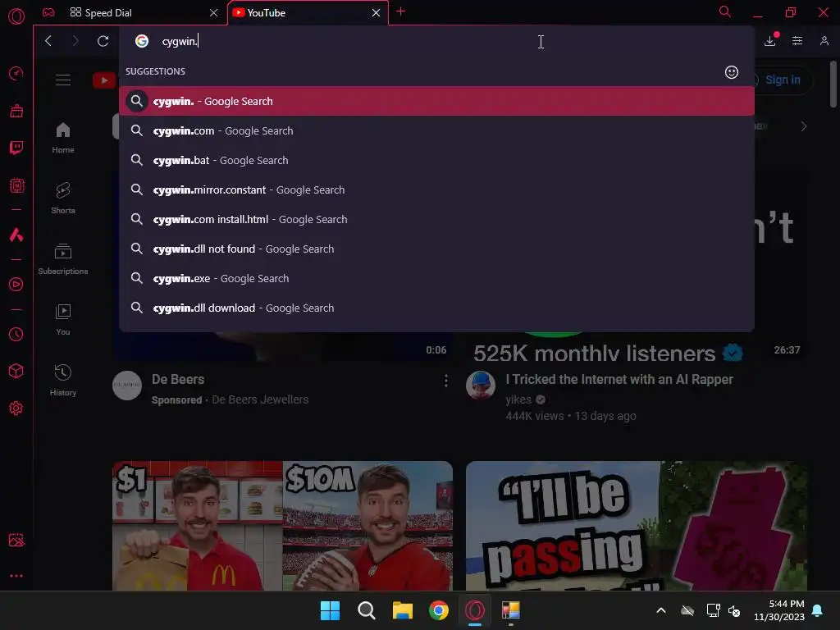The image size is (840, 630).
Task: Open the Player icon in sidebar
Action: click(16, 285)
